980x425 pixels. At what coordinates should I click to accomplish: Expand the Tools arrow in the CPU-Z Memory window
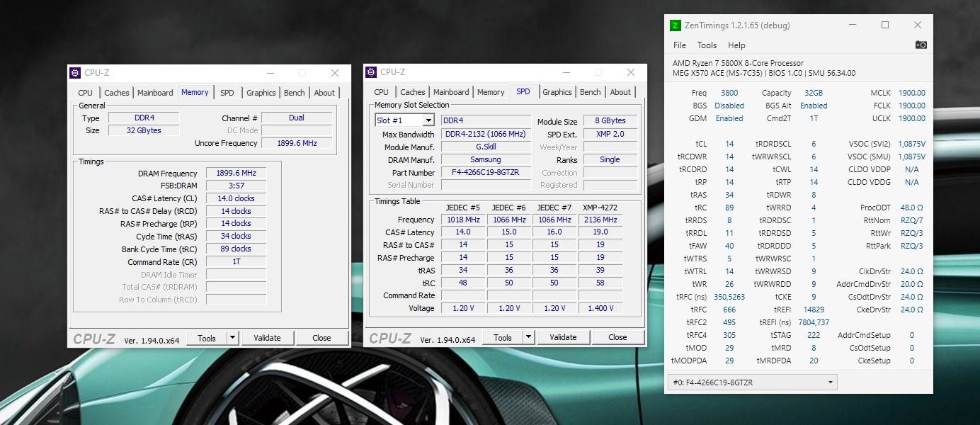(x=232, y=338)
